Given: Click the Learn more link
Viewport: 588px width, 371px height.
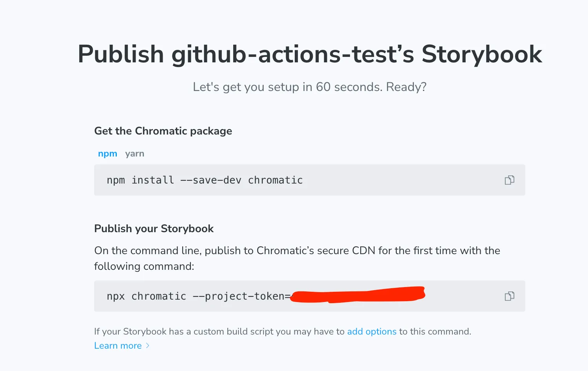Looking at the screenshot, I should (118, 346).
